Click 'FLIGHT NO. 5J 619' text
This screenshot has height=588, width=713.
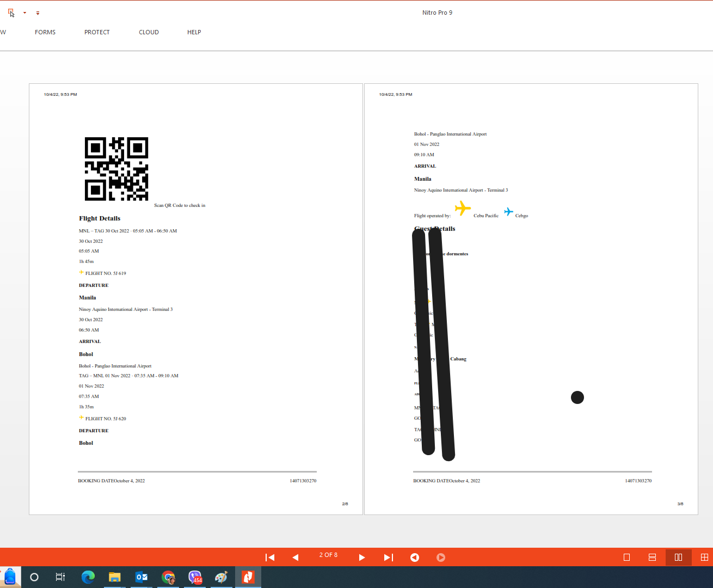106,273
